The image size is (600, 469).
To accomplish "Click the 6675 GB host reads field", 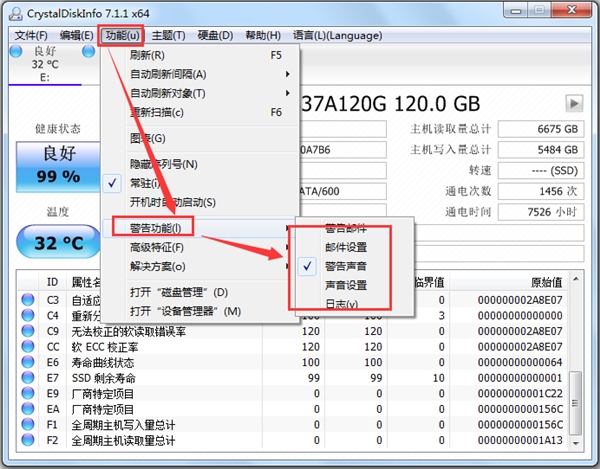I will point(541,129).
